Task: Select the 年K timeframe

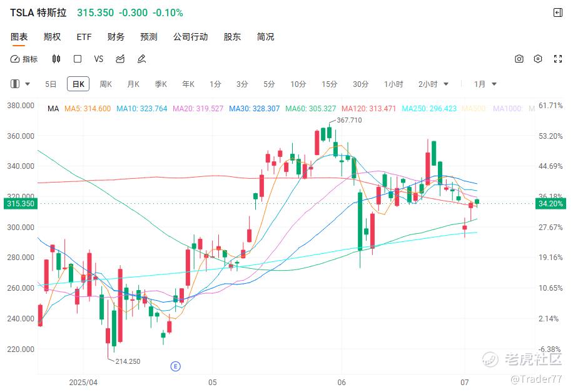Action: [188, 84]
